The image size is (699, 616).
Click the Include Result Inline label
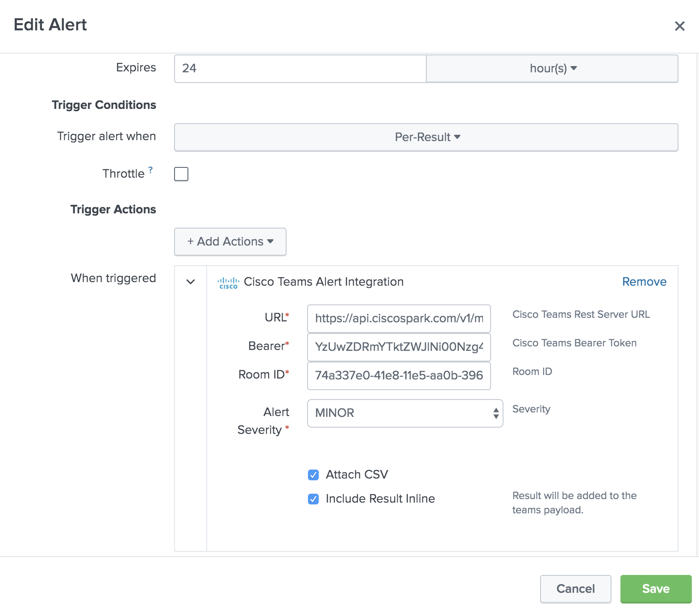(380, 499)
